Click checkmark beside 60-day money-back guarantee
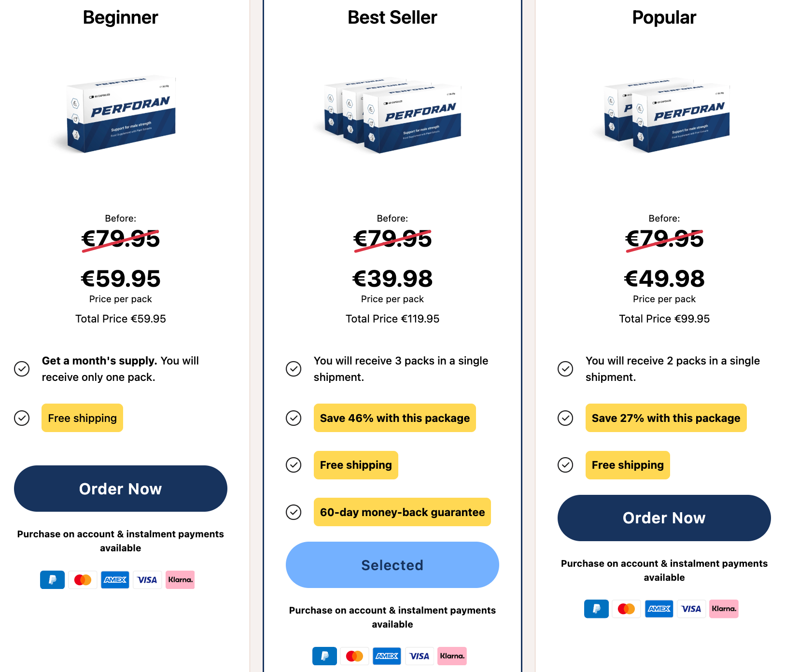This screenshot has height=672, width=785. (294, 512)
